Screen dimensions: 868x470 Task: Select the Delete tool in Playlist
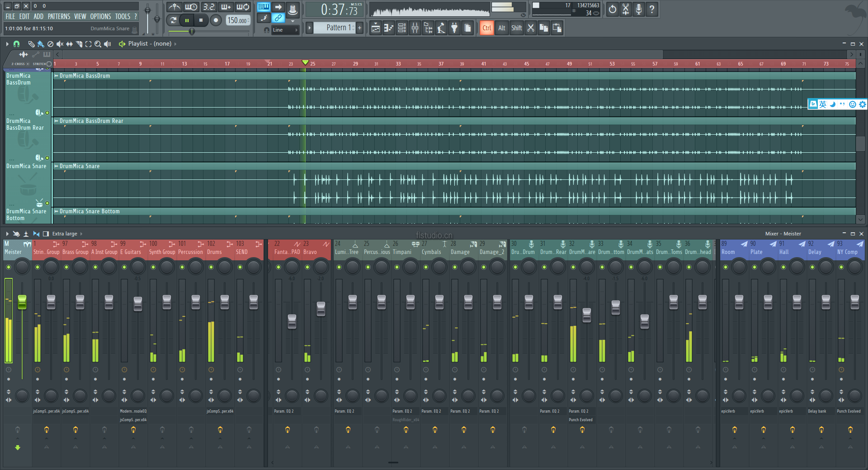pos(50,44)
